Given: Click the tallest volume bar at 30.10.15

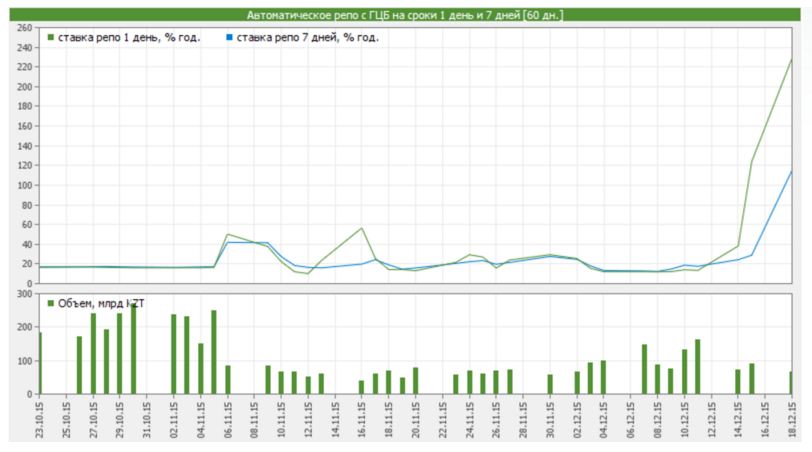Looking at the screenshot, I should point(133,350).
